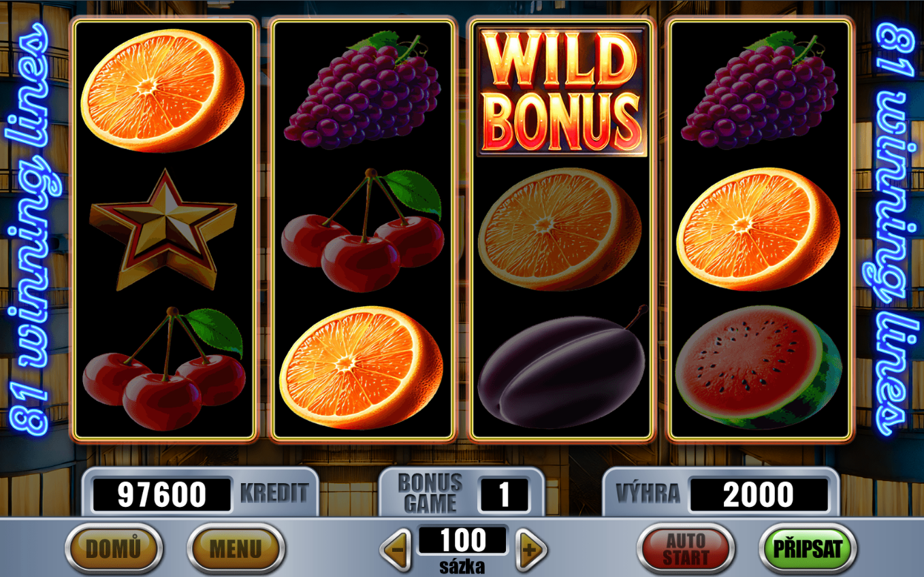Collect winnings with the PŘIPSAT button
The image size is (924, 577).
click(808, 548)
